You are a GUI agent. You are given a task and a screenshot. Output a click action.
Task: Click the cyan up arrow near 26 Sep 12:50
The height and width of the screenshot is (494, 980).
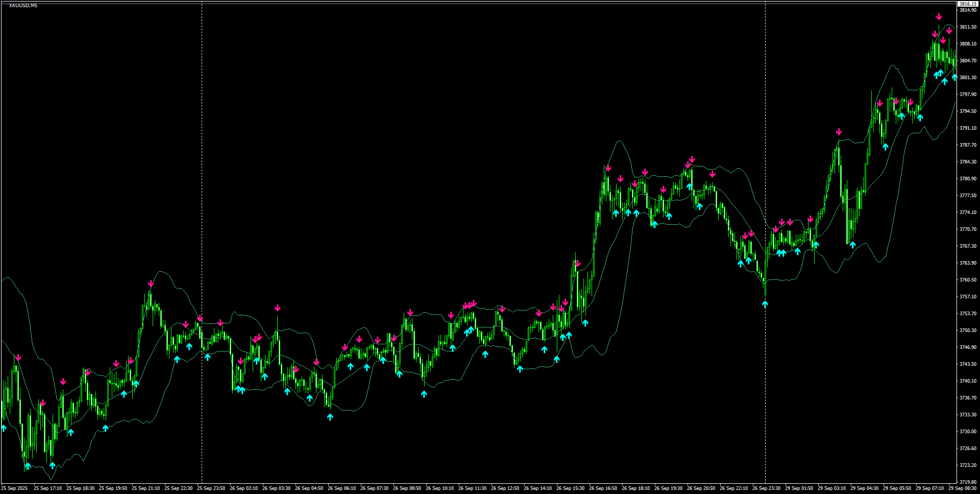[x=519, y=369]
